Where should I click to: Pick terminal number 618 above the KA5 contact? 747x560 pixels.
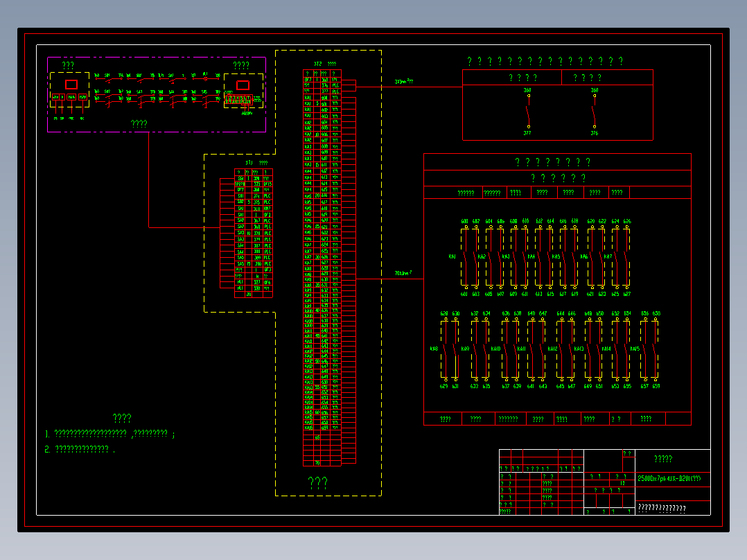pyautogui.click(x=575, y=221)
